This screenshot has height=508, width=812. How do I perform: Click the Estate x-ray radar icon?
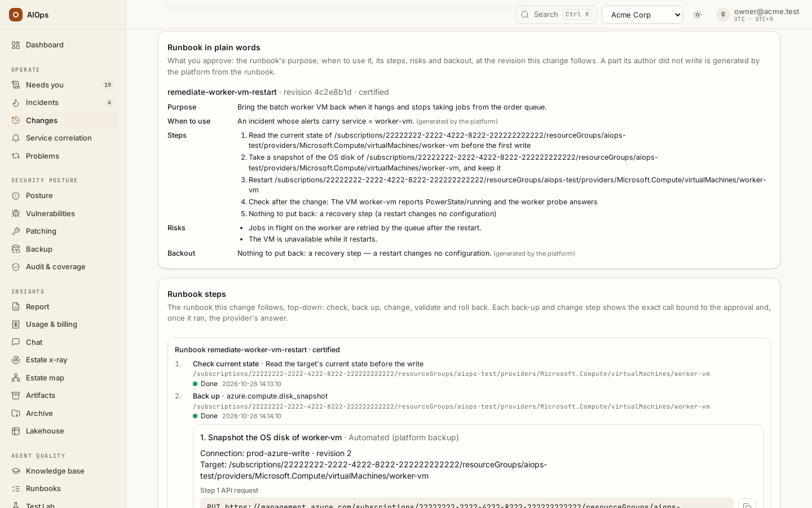coord(16,360)
